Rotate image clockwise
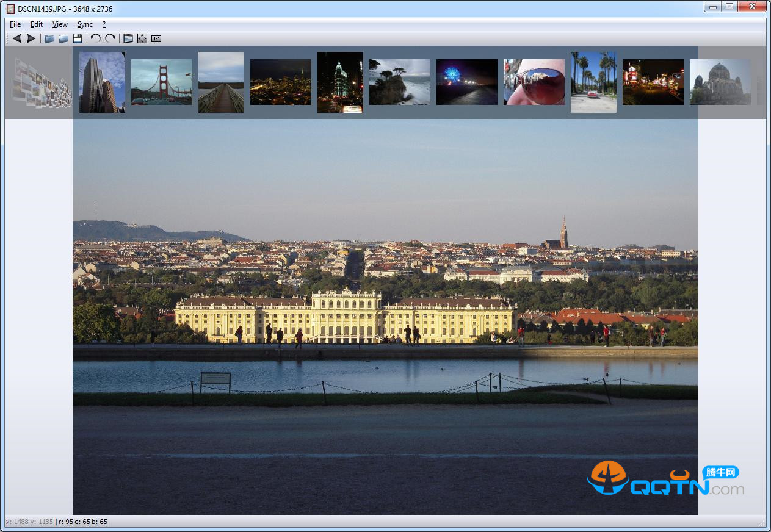The width and height of the screenshot is (771, 532). (110, 38)
